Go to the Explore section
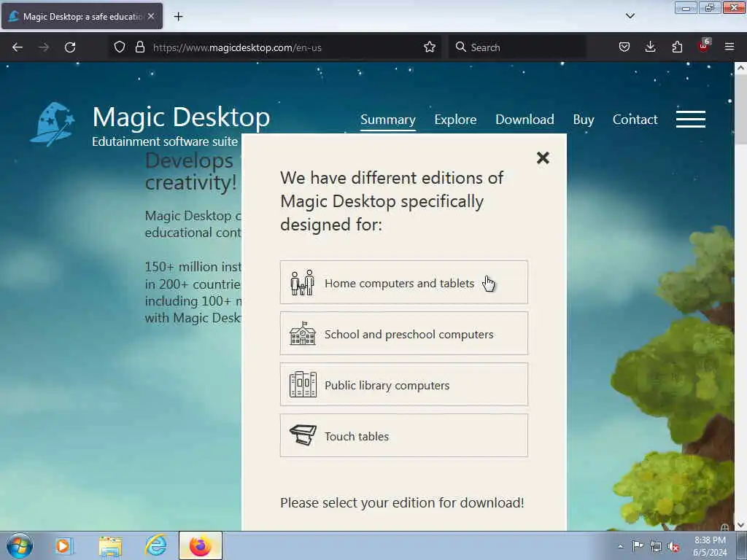Image resolution: width=747 pixels, height=560 pixels. click(x=455, y=120)
